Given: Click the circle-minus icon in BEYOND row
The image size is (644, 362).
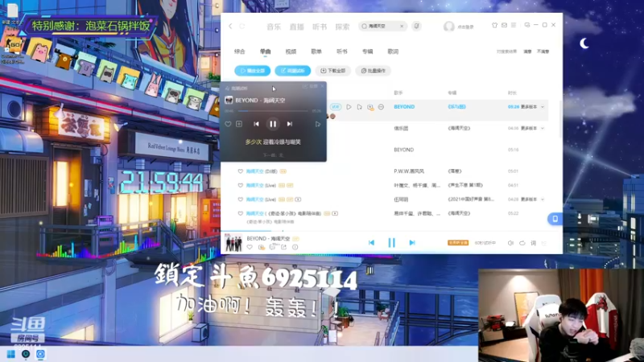Looking at the screenshot, I should (381, 107).
